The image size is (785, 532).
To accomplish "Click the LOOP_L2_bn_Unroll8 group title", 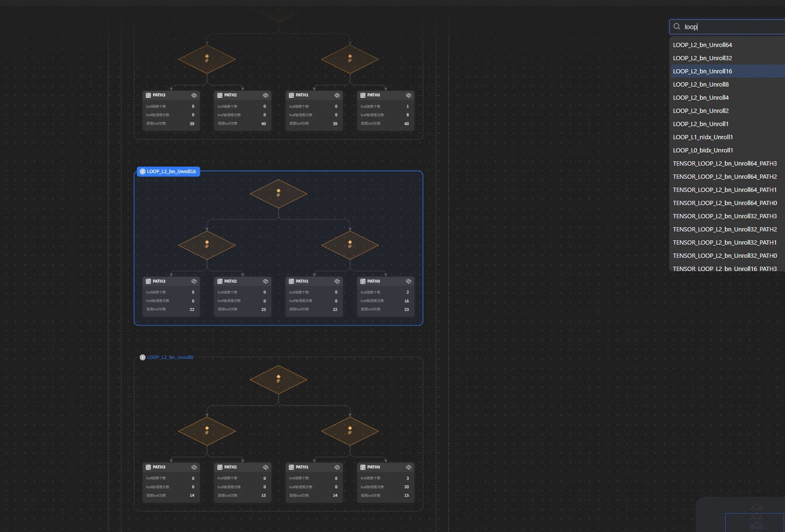I will (170, 357).
